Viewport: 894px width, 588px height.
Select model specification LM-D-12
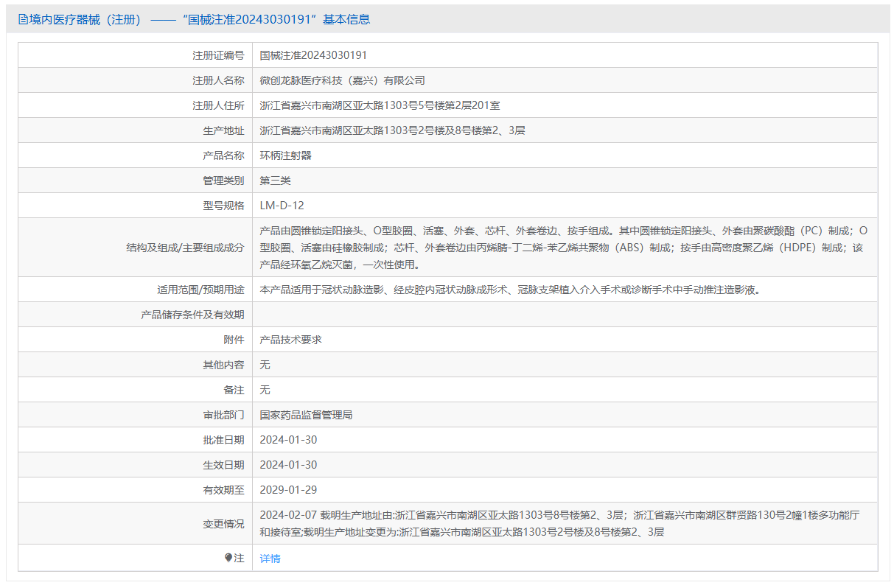point(282,206)
